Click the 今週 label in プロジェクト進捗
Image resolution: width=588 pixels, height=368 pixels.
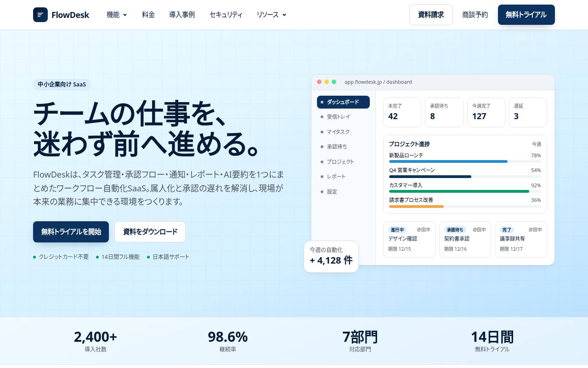point(537,144)
